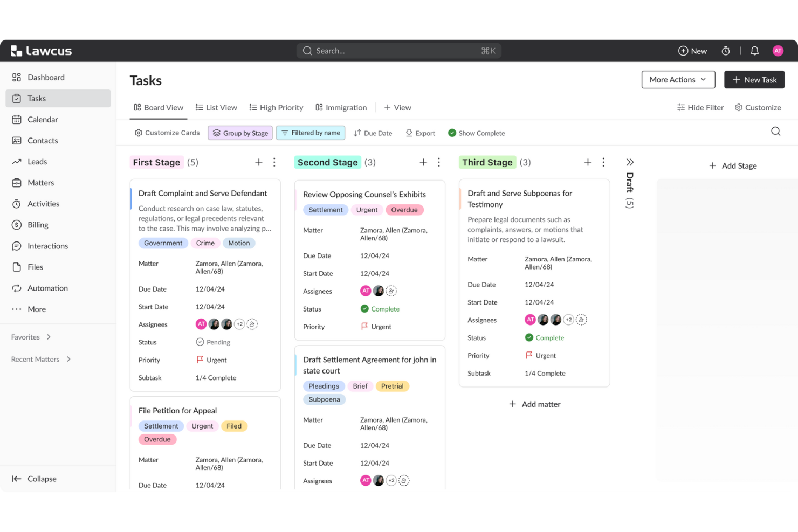The width and height of the screenshot is (798, 532).
Task: Open the Calendar section
Action: [x=42, y=119]
